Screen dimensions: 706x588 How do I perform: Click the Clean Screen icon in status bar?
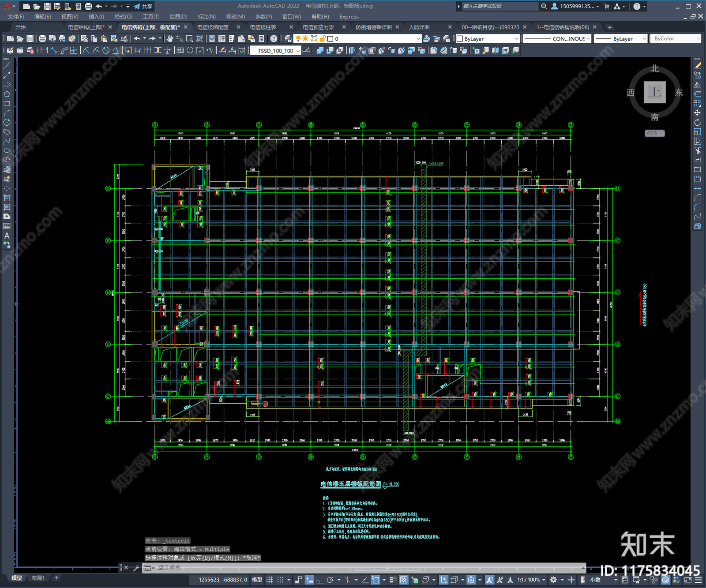688,580
